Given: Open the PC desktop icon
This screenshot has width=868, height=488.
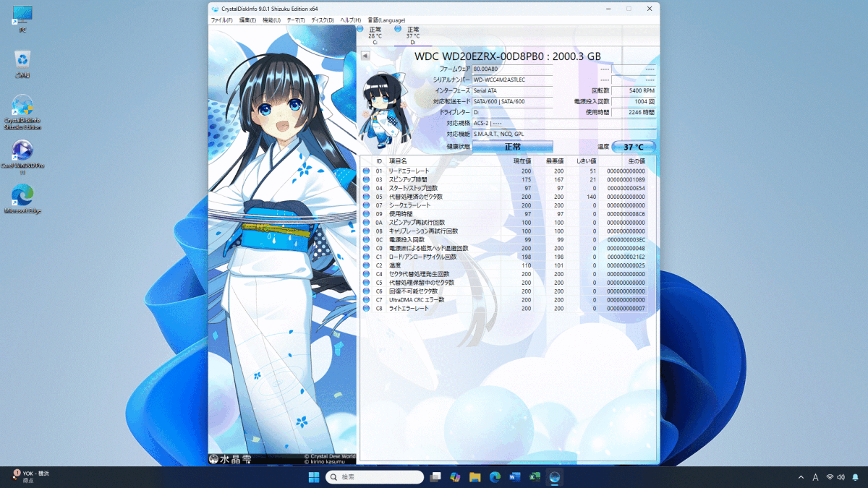Looking at the screenshot, I should (22, 17).
